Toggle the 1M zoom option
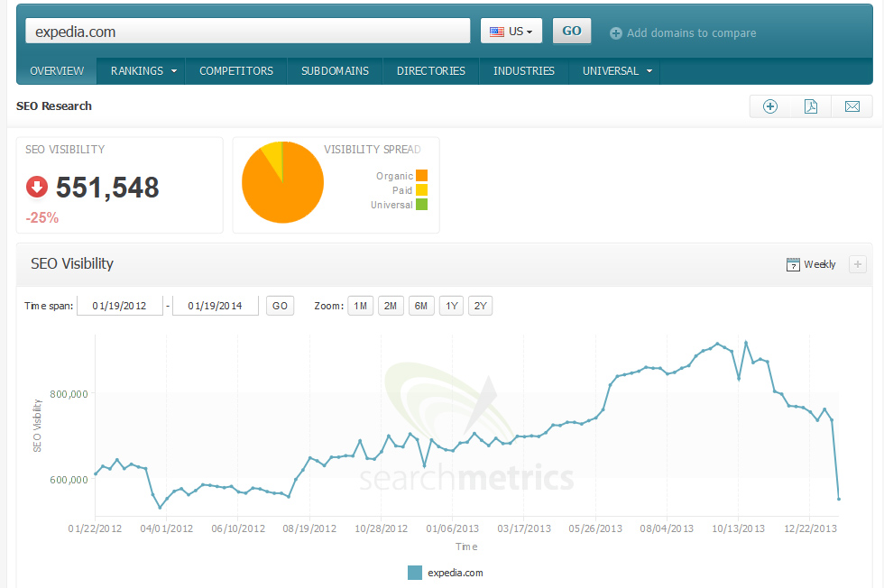This screenshot has height=588, width=884. pyautogui.click(x=360, y=306)
